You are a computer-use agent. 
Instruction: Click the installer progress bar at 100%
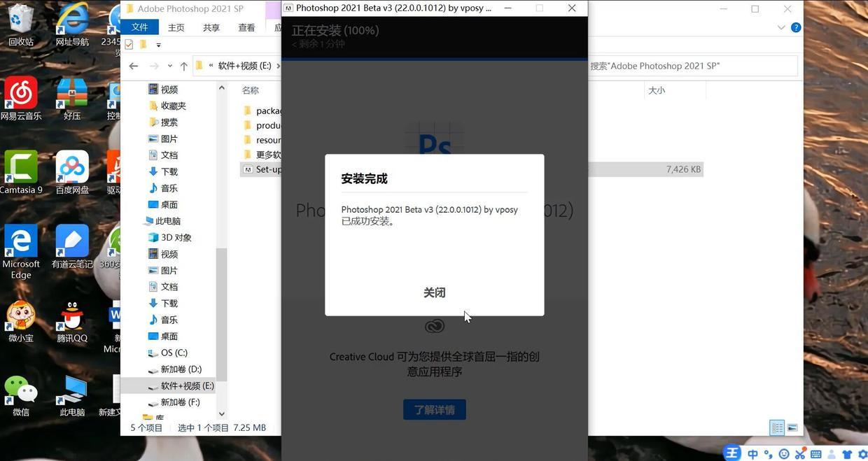coord(434,59)
